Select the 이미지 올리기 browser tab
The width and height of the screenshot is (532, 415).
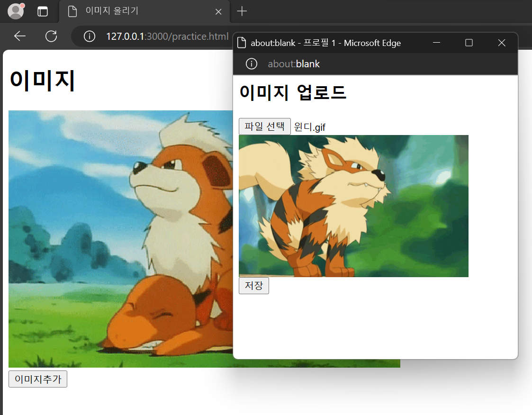tap(145, 11)
